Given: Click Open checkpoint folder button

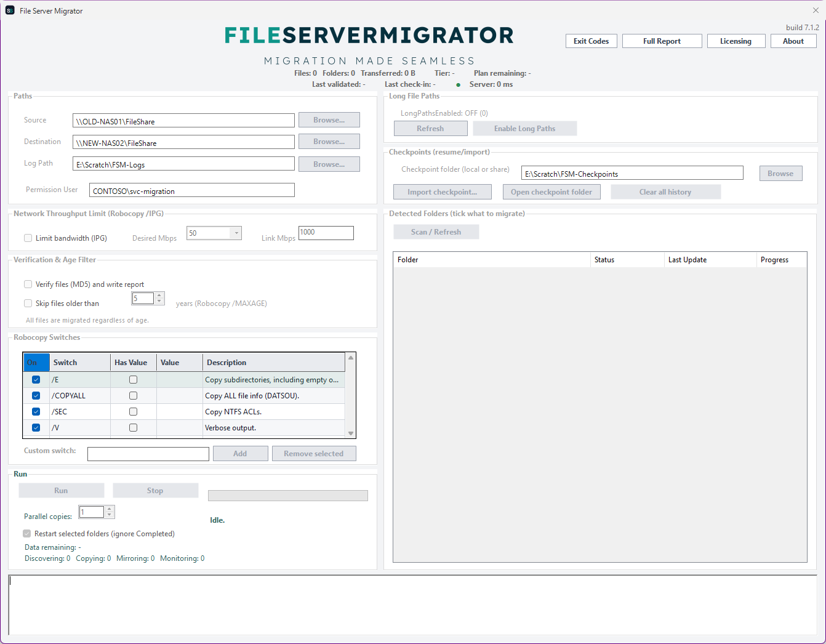Looking at the screenshot, I should [x=551, y=192].
